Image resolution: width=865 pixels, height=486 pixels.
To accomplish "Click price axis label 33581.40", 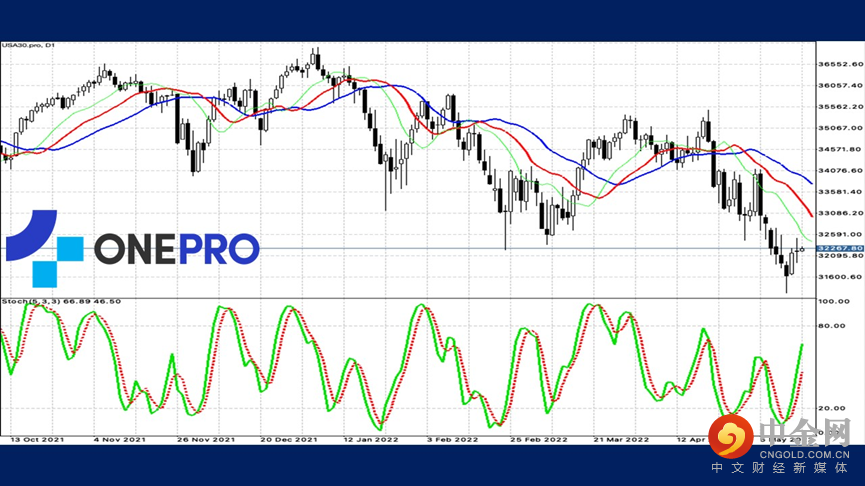I will [x=840, y=192].
